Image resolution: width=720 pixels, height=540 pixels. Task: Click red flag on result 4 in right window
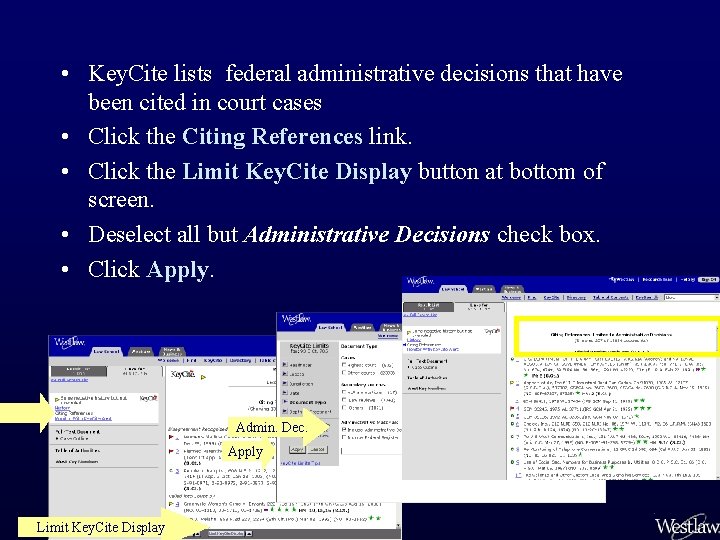[512, 408]
